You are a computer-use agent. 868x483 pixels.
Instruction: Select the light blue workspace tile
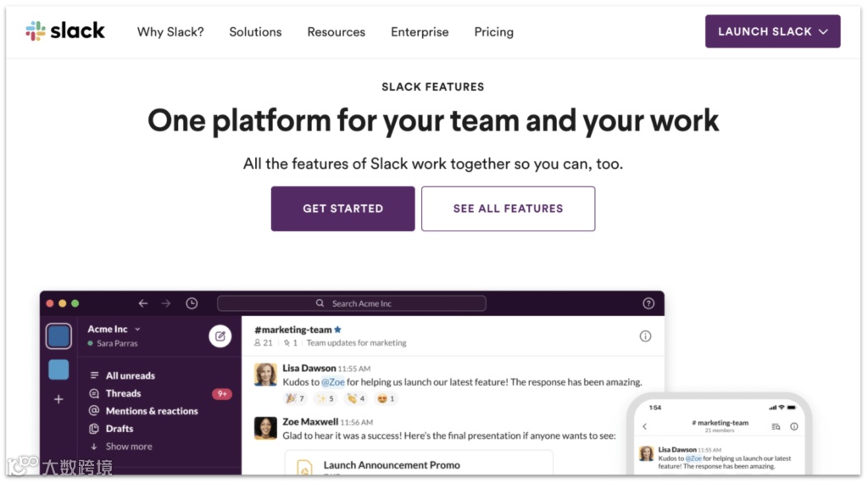coord(58,369)
